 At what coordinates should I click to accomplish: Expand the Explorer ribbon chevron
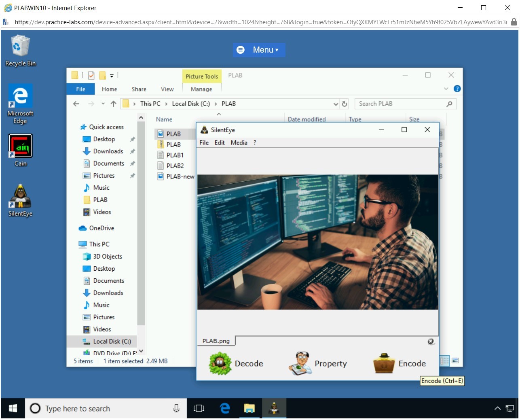click(x=446, y=89)
